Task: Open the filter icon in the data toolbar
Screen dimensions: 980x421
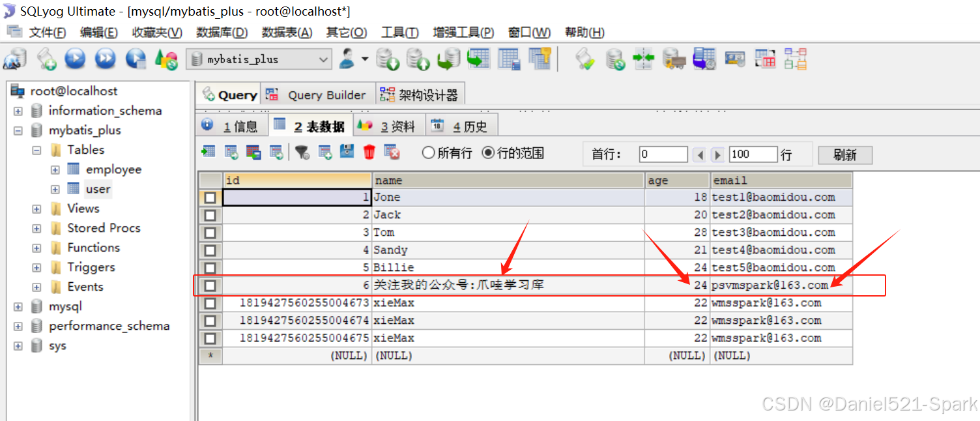Action: (x=302, y=152)
